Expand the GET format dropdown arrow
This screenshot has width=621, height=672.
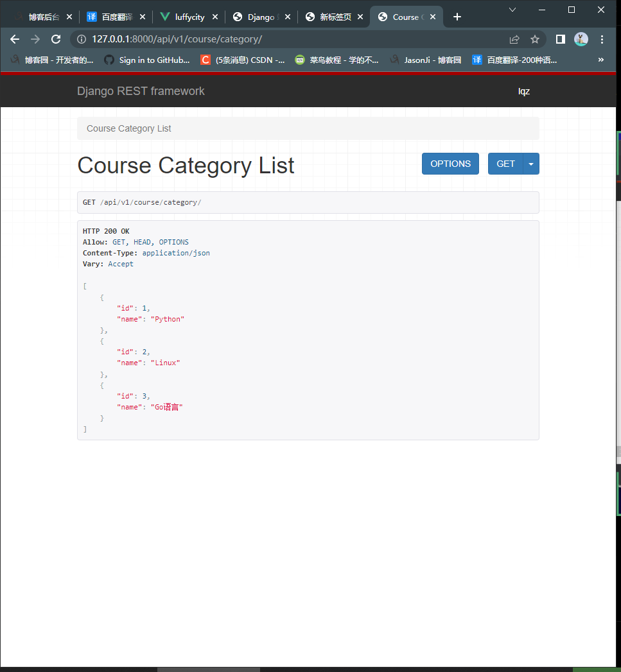click(531, 164)
